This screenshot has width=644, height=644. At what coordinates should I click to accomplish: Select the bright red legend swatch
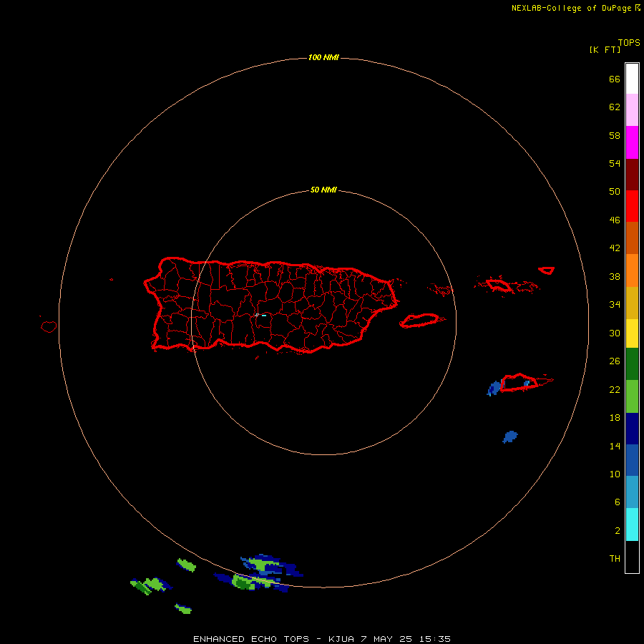pyautogui.click(x=632, y=206)
